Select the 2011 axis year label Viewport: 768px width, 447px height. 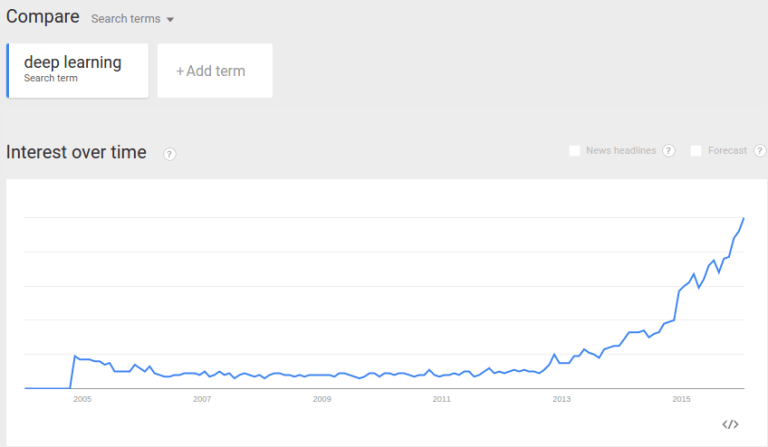[x=441, y=399]
